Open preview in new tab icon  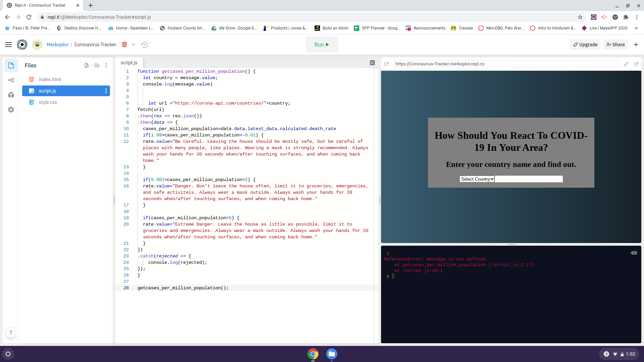tap(636, 64)
